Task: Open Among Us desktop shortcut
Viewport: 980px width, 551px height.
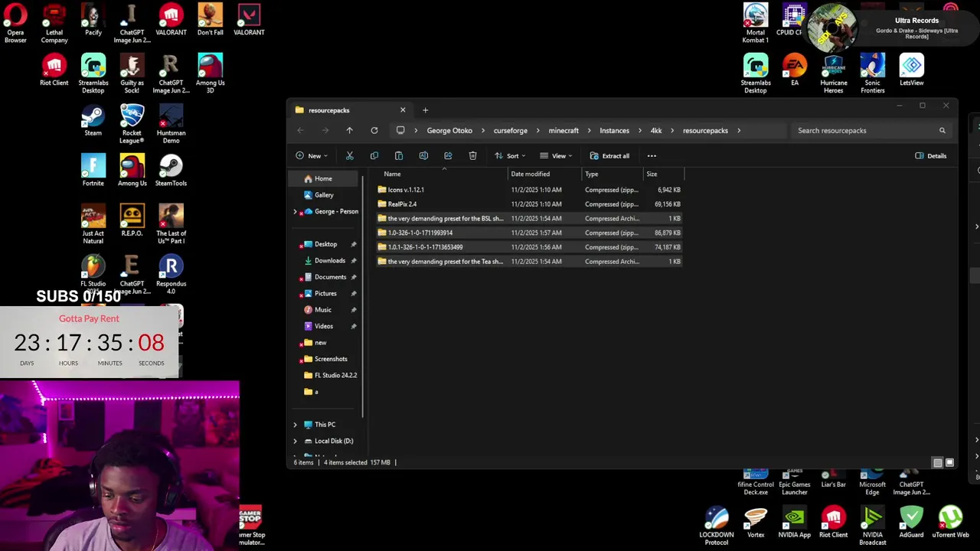Action: [x=132, y=171]
